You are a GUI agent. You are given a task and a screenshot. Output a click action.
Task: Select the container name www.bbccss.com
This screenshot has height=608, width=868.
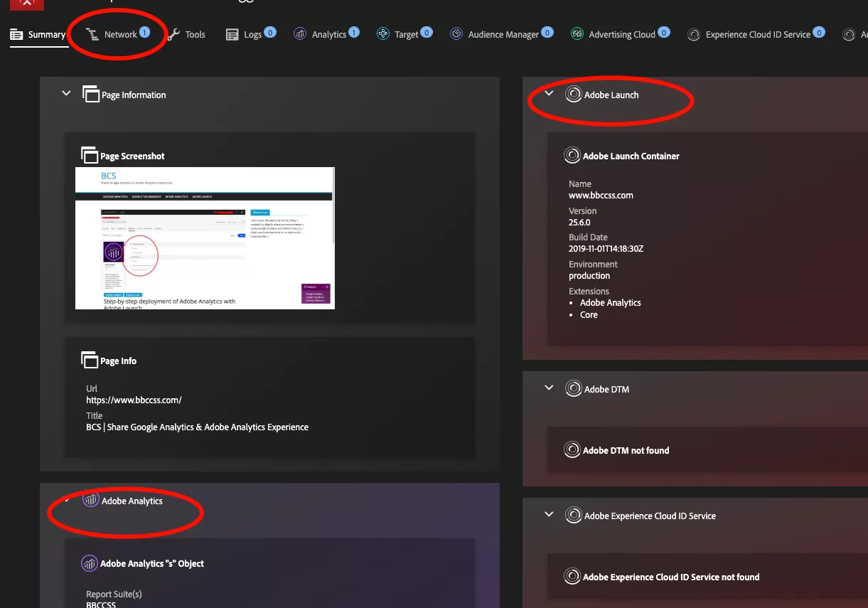[x=601, y=196]
